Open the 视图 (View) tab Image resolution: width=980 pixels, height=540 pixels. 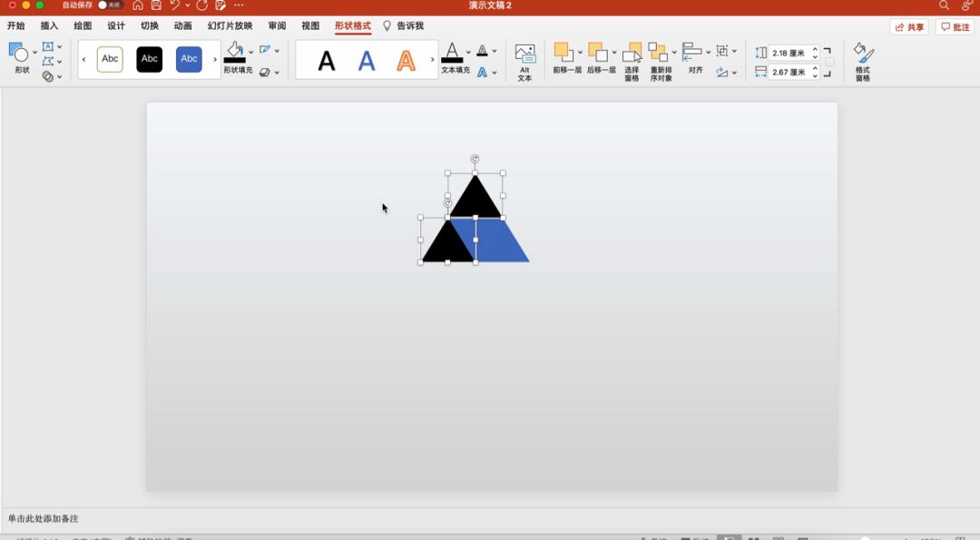tap(310, 25)
